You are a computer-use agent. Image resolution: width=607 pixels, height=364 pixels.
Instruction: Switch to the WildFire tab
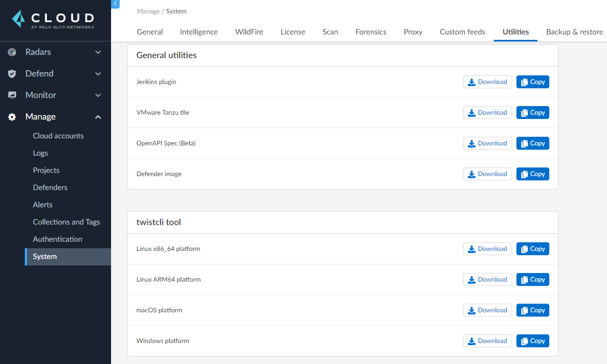tap(249, 32)
